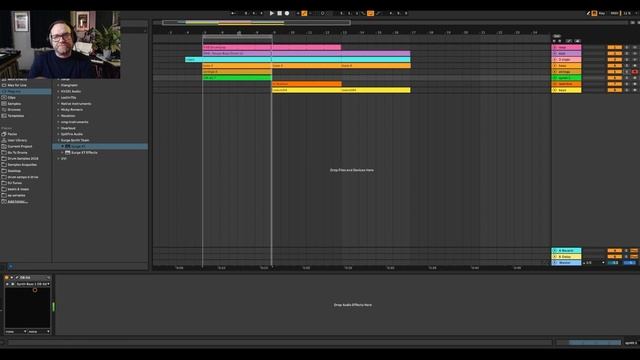
Task: Expand Surge XT Effects entry
Action: point(62,153)
